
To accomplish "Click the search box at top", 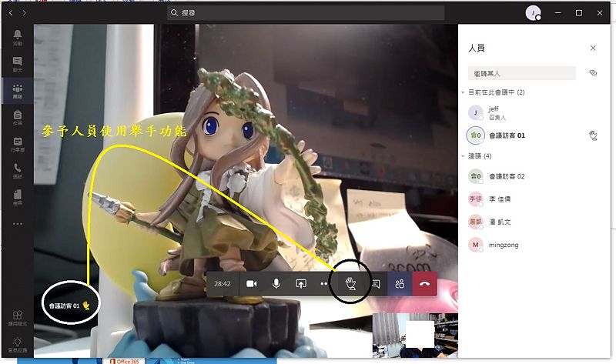I will tap(306, 13).
